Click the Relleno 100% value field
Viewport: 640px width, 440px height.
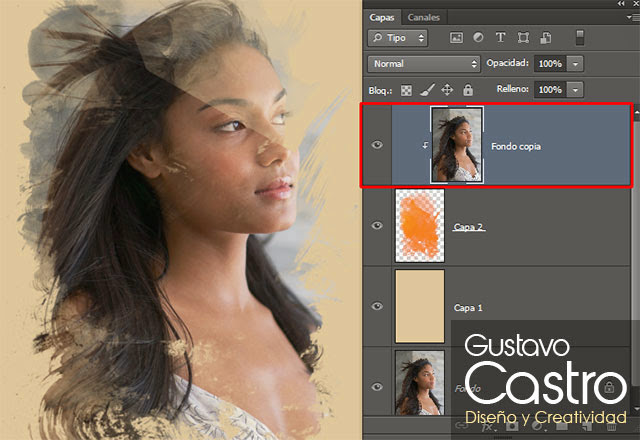[x=550, y=89]
